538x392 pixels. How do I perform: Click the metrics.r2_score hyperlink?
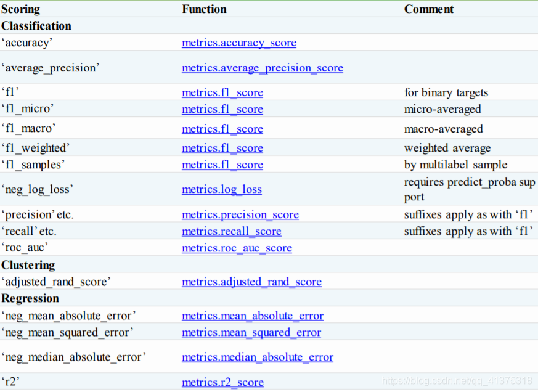click(x=222, y=382)
